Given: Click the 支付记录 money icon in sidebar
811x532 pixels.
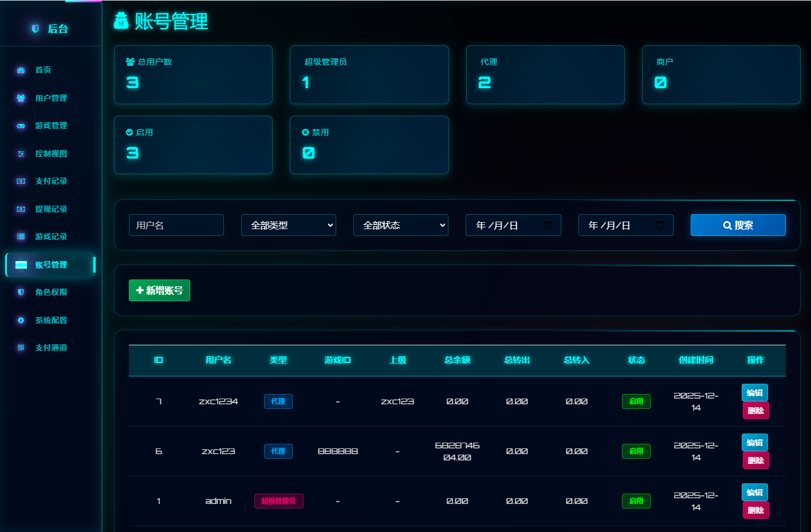Looking at the screenshot, I should 21,181.
